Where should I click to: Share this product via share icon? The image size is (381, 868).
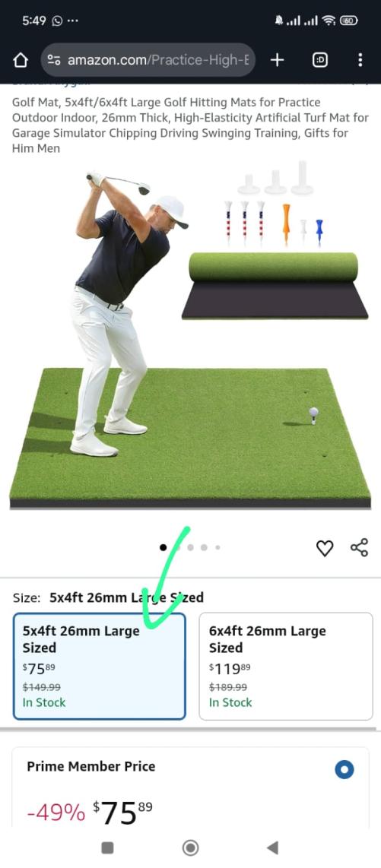tap(359, 547)
